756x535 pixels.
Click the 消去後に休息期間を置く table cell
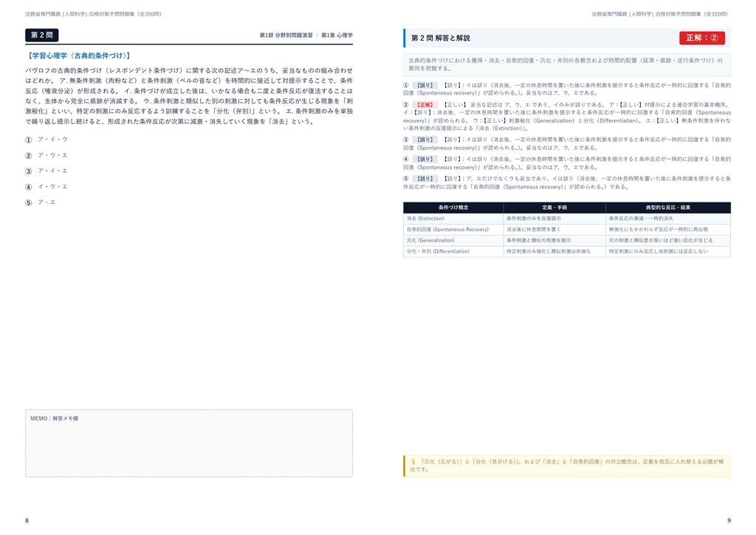click(x=554, y=230)
